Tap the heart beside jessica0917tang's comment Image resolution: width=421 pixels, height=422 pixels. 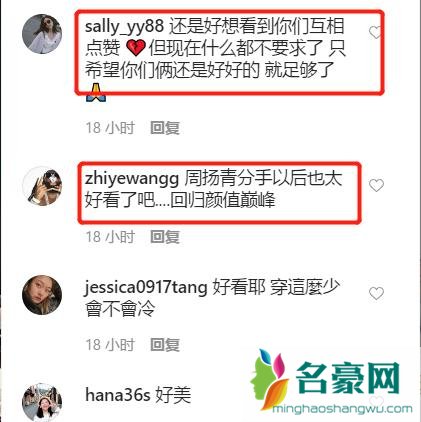[x=376, y=293]
